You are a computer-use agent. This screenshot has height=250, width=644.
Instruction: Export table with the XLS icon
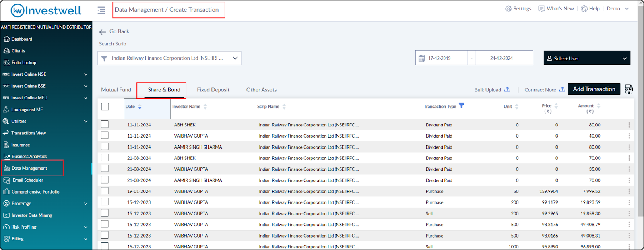pyautogui.click(x=629, y=89)
